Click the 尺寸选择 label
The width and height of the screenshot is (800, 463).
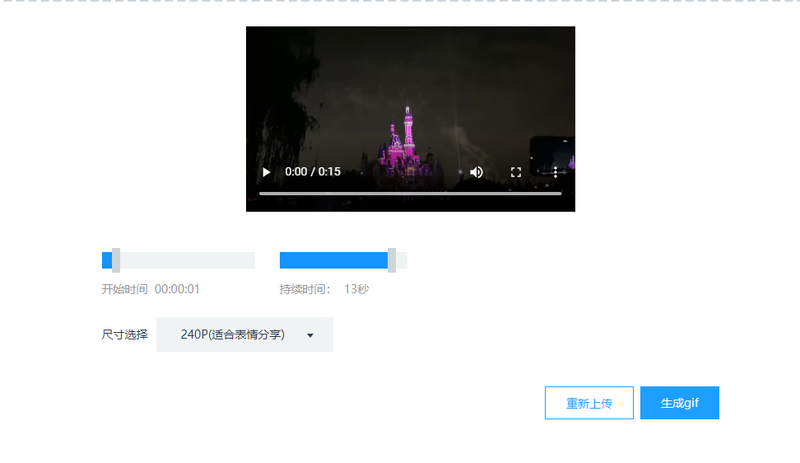[124, 334]
